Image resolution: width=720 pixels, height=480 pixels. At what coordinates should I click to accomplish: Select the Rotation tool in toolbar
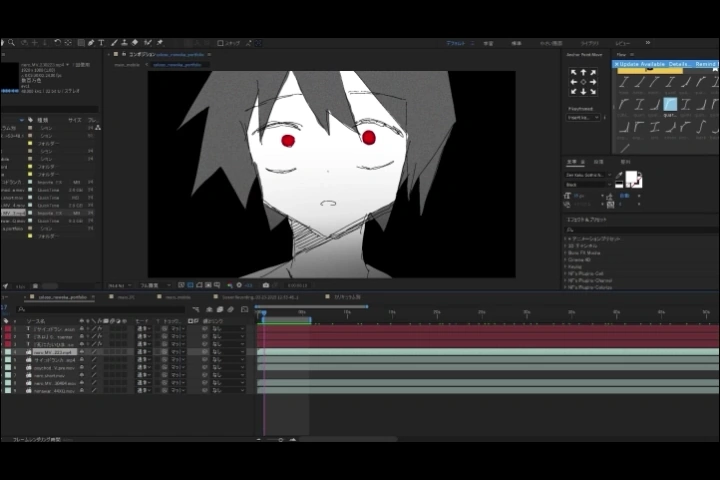click(x=57, y=43)
